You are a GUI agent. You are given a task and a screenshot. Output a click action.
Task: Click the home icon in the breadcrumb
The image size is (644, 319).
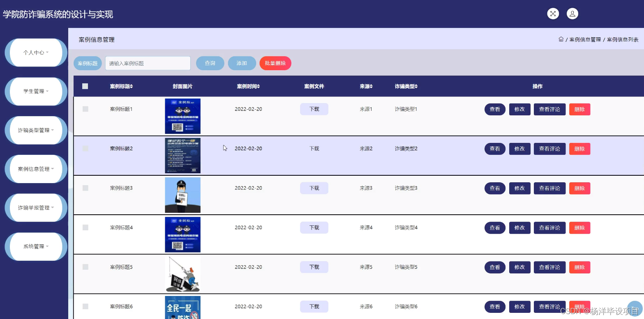tap(561, 39)
